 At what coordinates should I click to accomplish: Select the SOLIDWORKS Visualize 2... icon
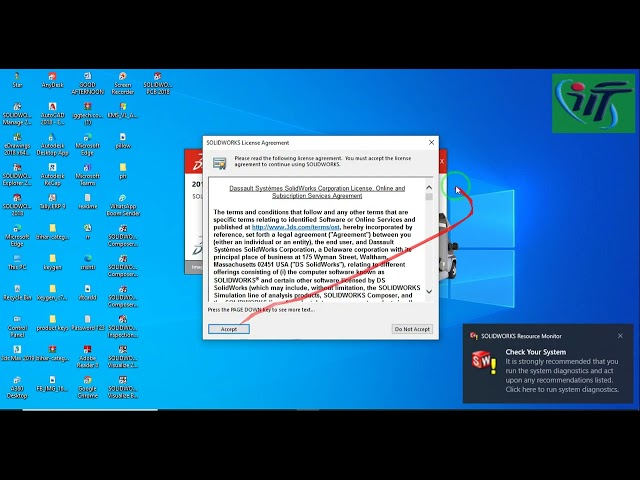tap(122, 356)
